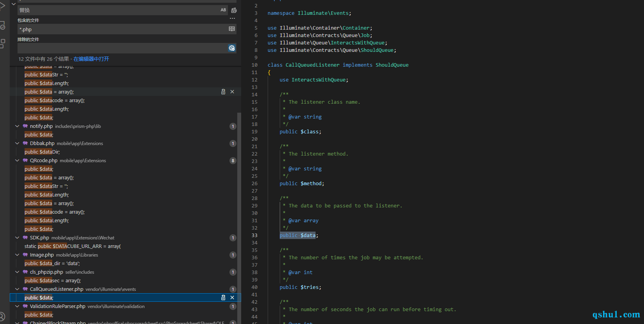
Task: Click line number 33 in the editor gutter
Action: (x=254, y=235)
